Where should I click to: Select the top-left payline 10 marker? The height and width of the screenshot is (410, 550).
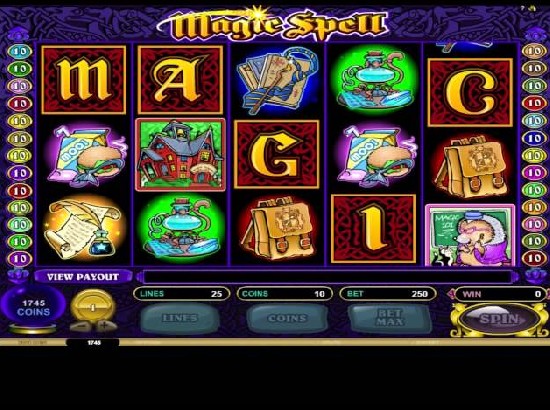20,51
